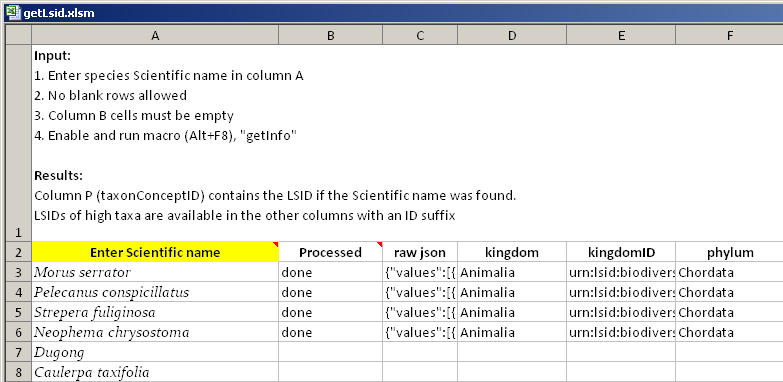The height and width of the screenshot is (382, 783).
Task: Click the kingdomID value in the Morus serrator row
Action: [x=621, y=272]
